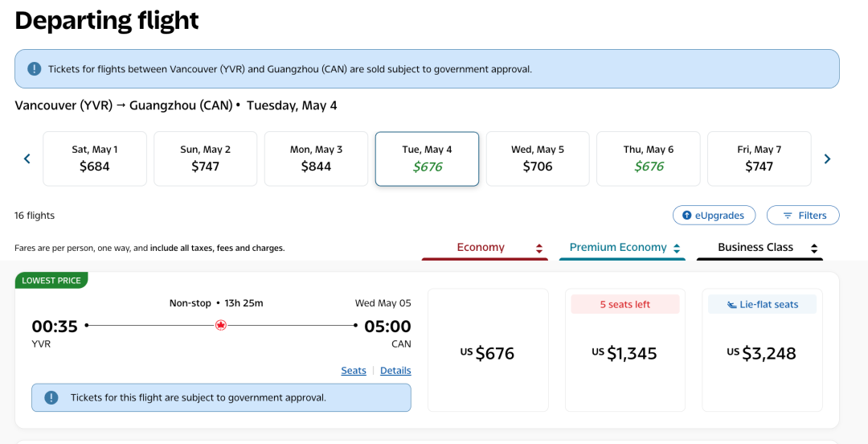Select Sat, May 1 date for $684

click(x=95, y=158)
